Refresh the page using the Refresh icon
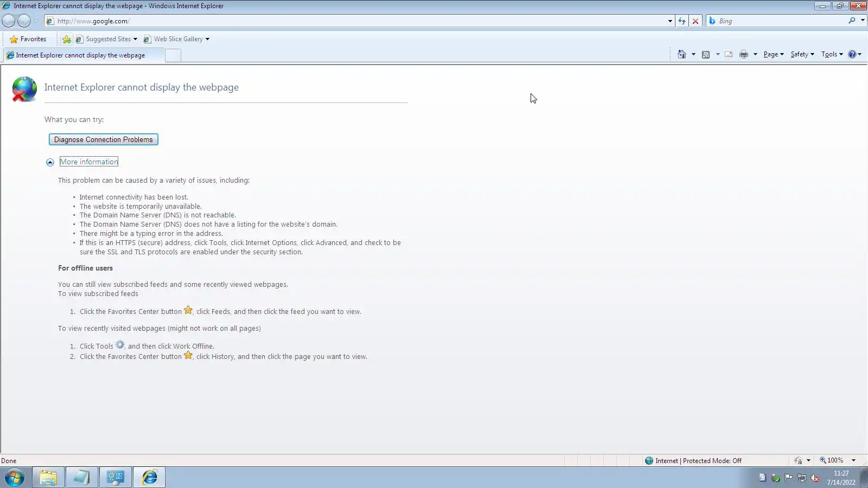868x488 pixels. click(682, 21)
